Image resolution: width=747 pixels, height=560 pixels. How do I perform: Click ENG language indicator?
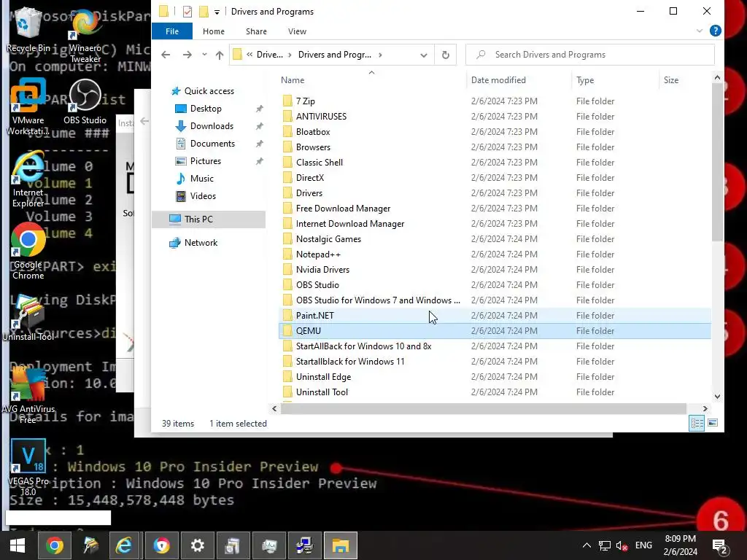643,545
